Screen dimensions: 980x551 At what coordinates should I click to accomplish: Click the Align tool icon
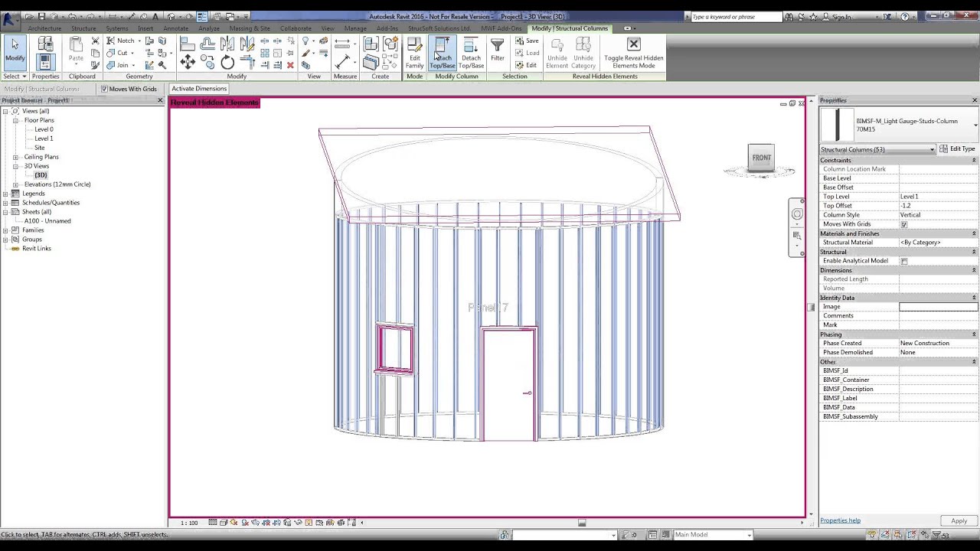pyautogui.click(x=188, y=44)
